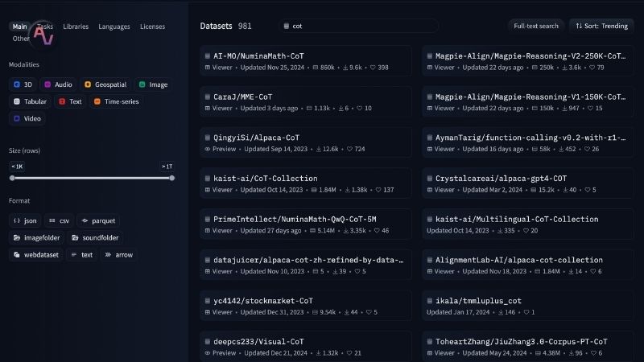This screenshot has width=644, height=362.
Task: Filter by Time-series modality
Action: pos(116,101)
